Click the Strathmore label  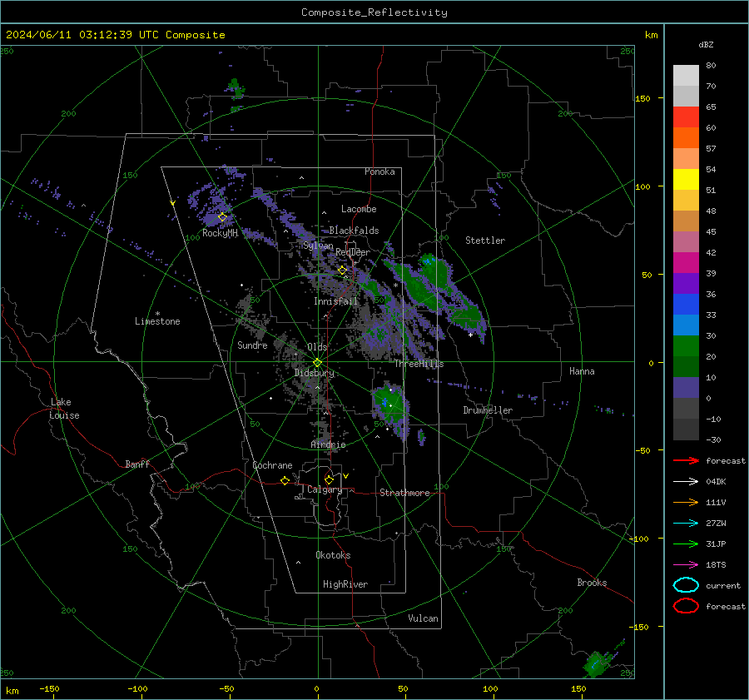tap(404, 493)
